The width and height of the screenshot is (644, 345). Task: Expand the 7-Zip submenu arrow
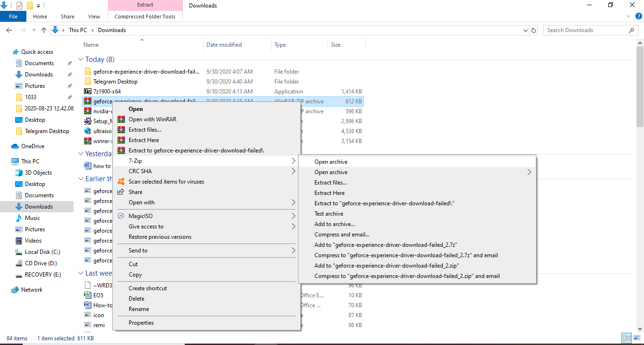pos(294,161)
